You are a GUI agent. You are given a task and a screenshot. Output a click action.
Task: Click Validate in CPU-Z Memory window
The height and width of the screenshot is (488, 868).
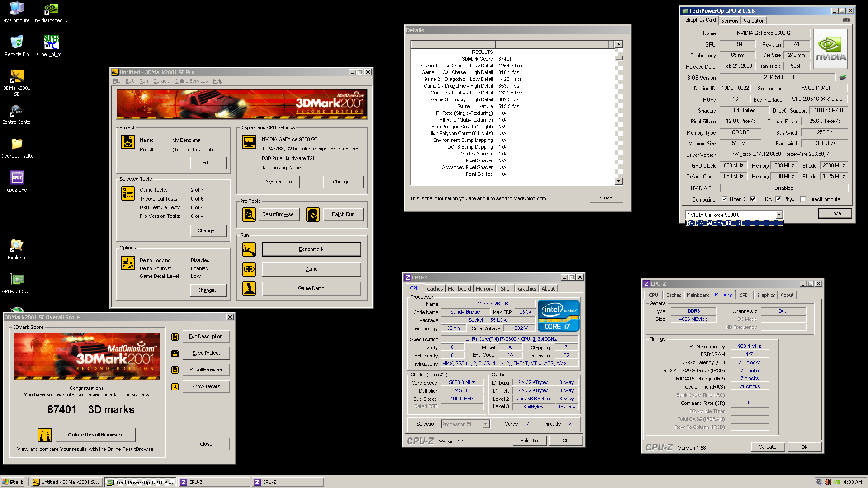768,447
